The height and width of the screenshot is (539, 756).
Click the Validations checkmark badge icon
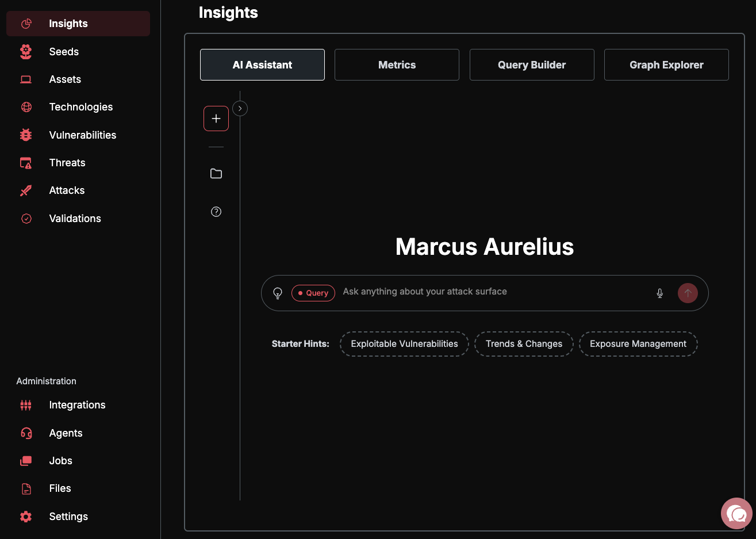26,219
